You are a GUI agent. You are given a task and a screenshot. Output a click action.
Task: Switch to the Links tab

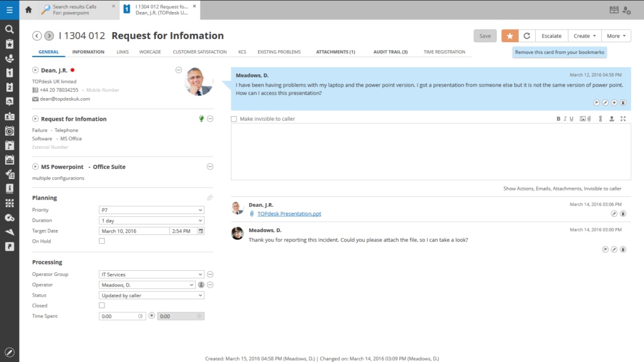(123, 52)
